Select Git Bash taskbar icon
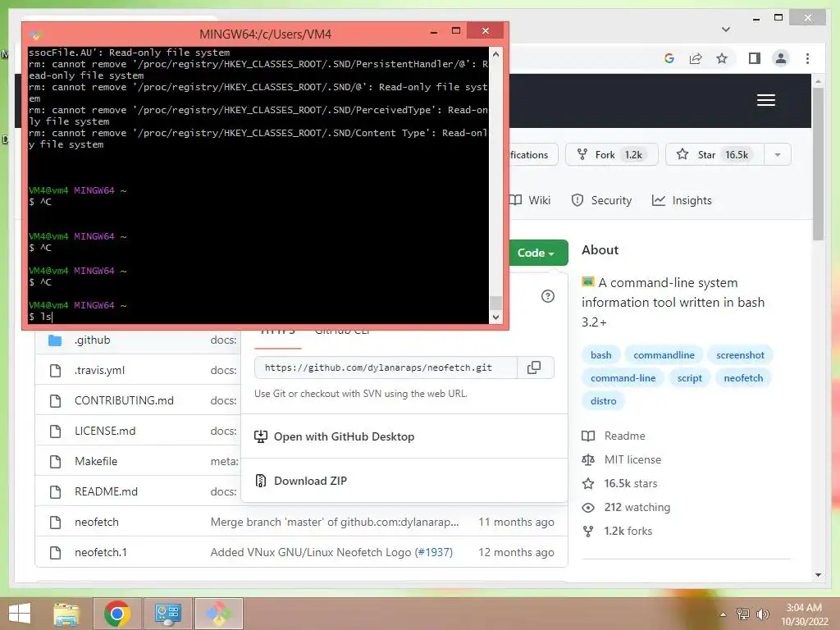The width and height of the screenshot is (840, 630). point(218,614)
